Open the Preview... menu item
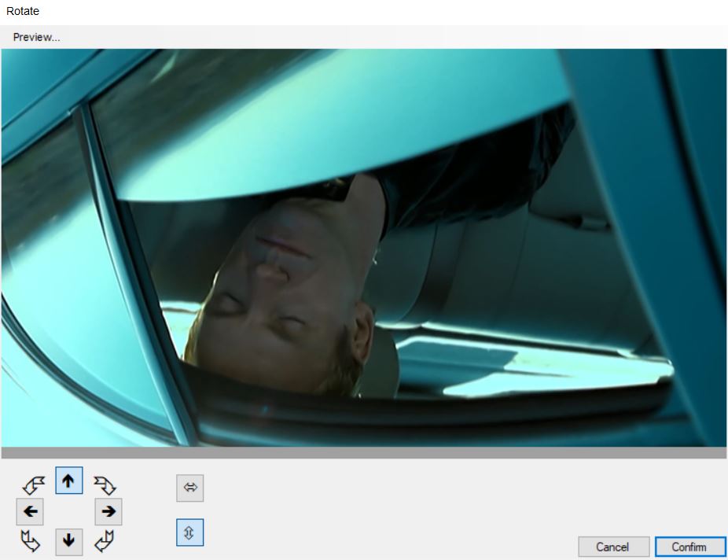This screenshot has height=560, width=728. coord(36,37)
